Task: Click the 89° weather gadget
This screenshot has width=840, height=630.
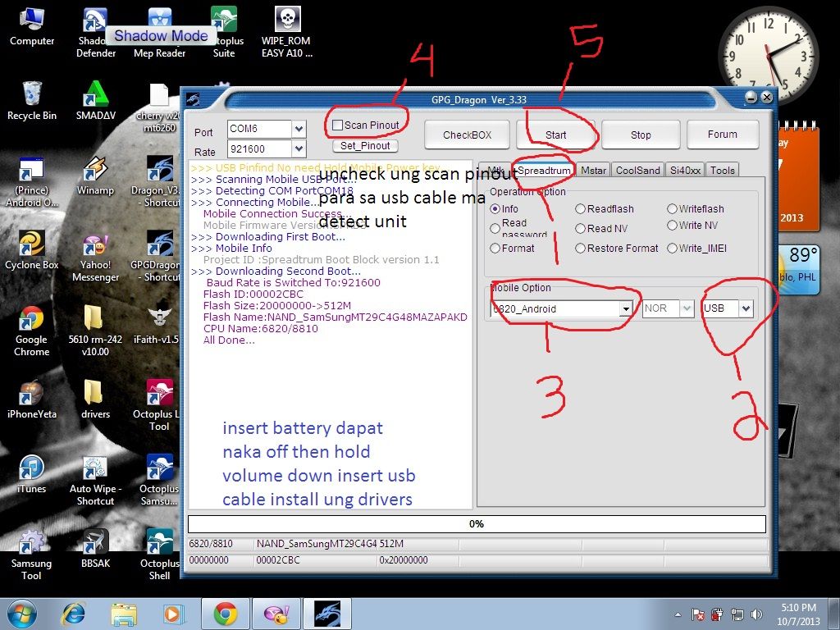Action: click(x=798, y=269)
